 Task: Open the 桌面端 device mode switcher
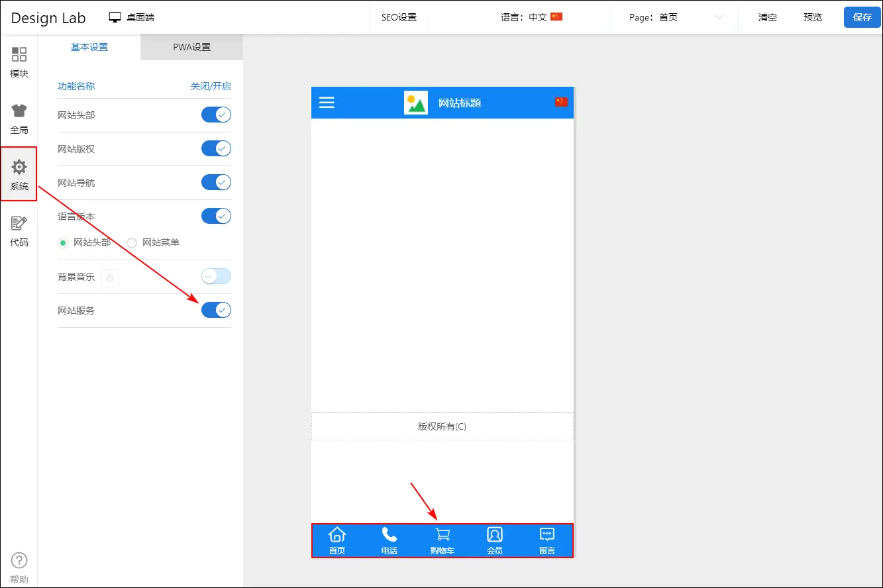click(132, 18)
